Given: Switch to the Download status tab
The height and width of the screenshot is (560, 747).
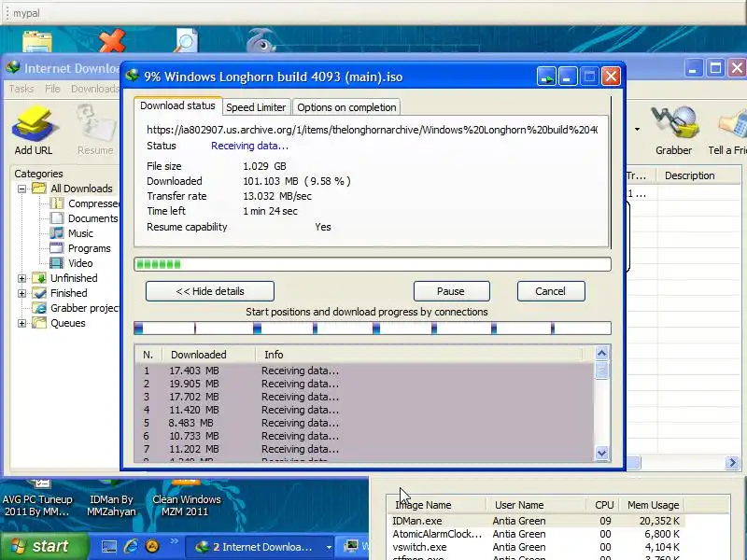Looking at the screenshot, I should pos(177,105).
